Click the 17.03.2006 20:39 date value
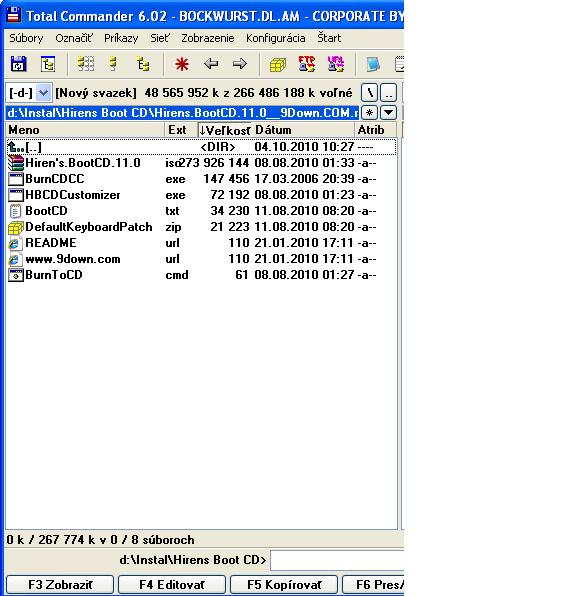The width and height of the screenshot is (587, 596). [304, 179]
